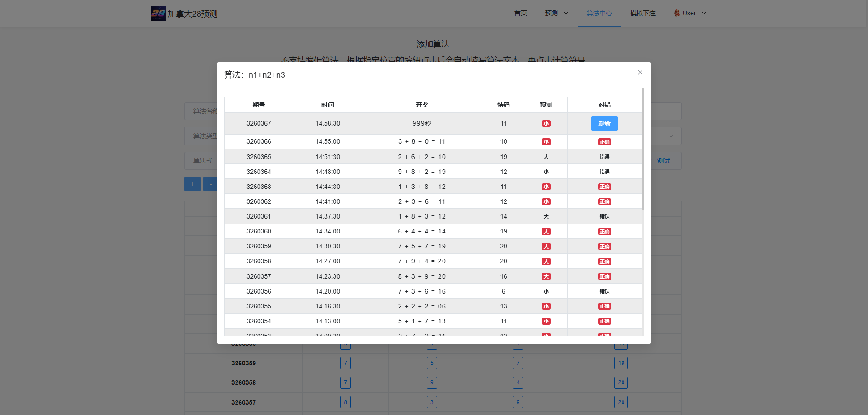
Task: Click the 正确 badge in row 3260354
Action: pyautogui.click(x=604, y=321)
